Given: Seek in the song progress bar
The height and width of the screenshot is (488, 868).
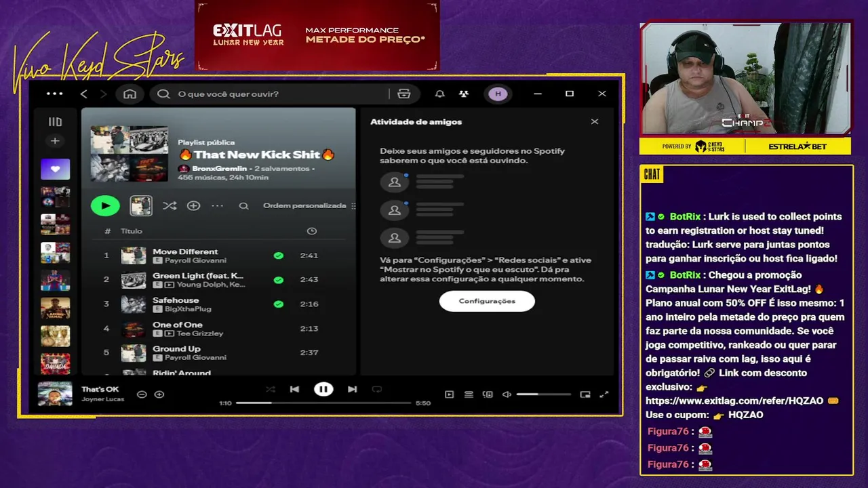Looking at the screenshot, I should coord(323,403).
